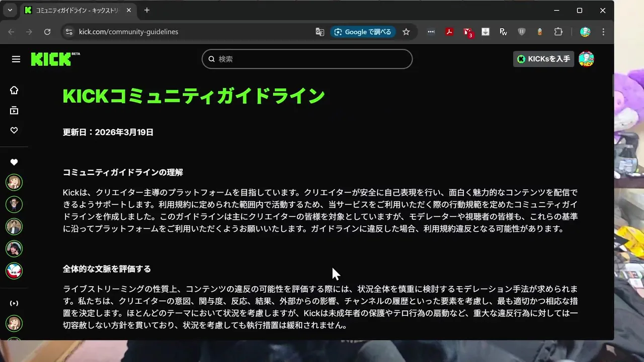
Task: Open fourth followed channel dark-haired avatar
Action: click(x=14, y=248)
